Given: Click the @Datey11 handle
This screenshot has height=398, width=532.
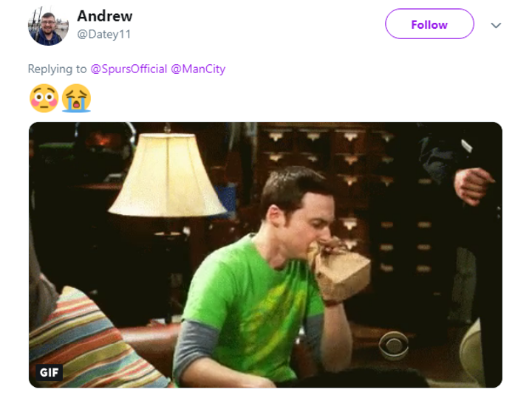Looking at the screenshot, I should point(104,34).
